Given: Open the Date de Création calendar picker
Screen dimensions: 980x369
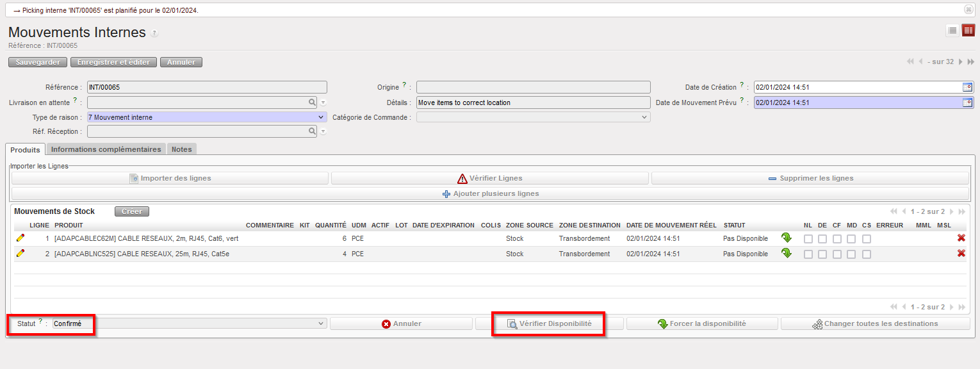Looking at the screenshot, I should point(967,87).
